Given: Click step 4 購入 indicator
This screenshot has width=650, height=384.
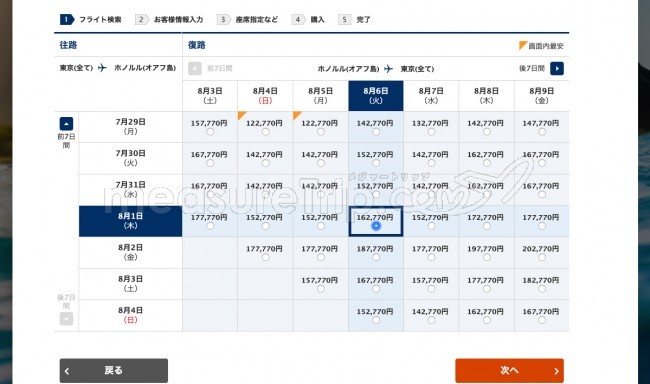Looking at the screenshot, I should [x=308, y=19].
